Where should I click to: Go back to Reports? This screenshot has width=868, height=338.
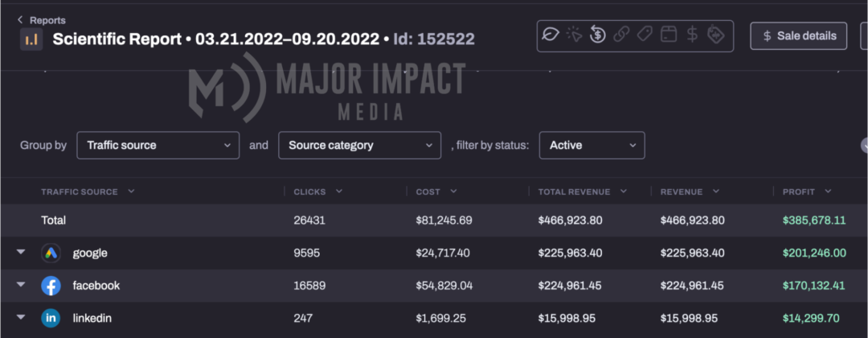click(42, 20)
